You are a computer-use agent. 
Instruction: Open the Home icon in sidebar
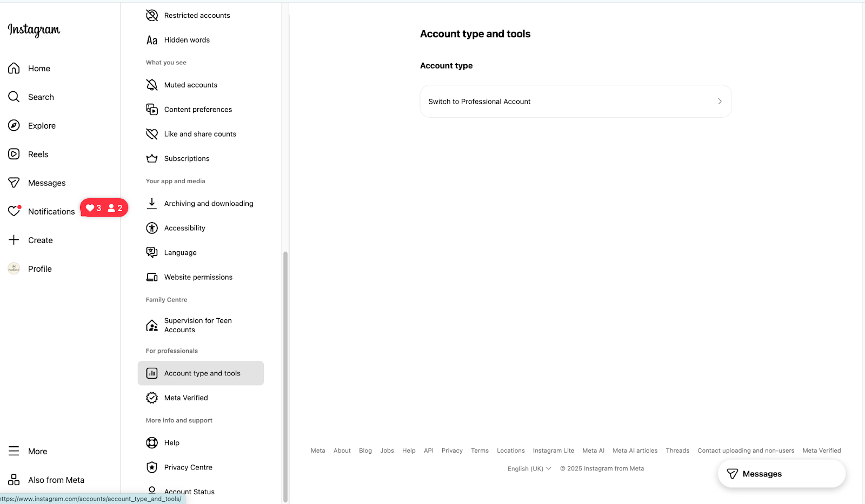(14, 68)
